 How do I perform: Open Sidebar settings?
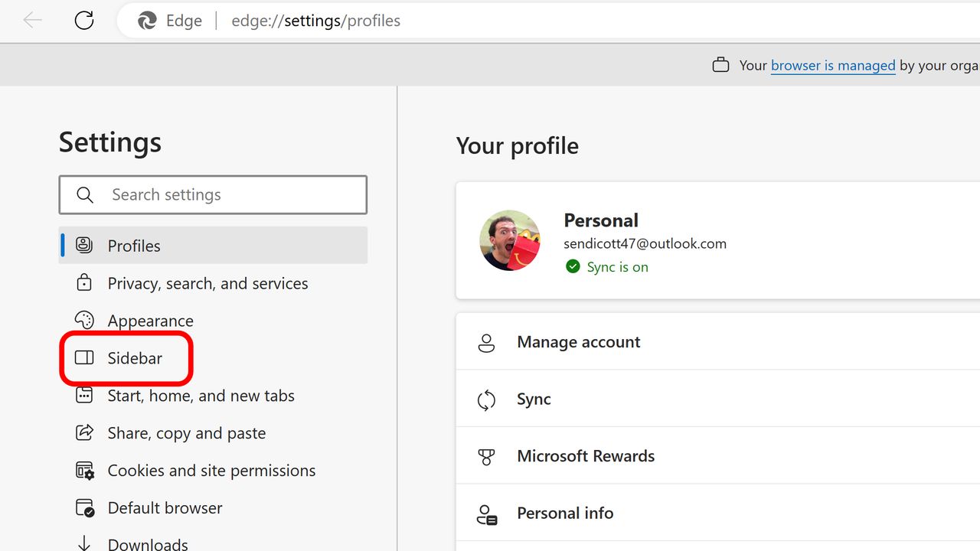[x=135, y=358]
